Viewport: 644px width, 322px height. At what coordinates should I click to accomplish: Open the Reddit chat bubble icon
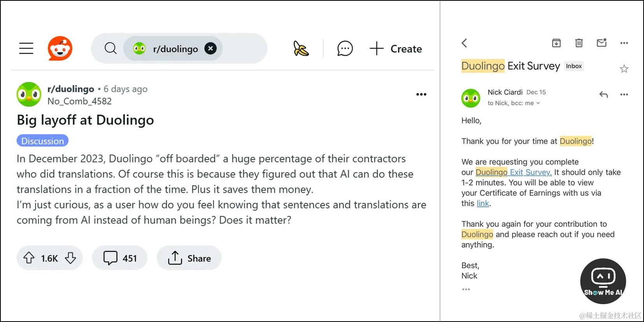tap(345, 49)
